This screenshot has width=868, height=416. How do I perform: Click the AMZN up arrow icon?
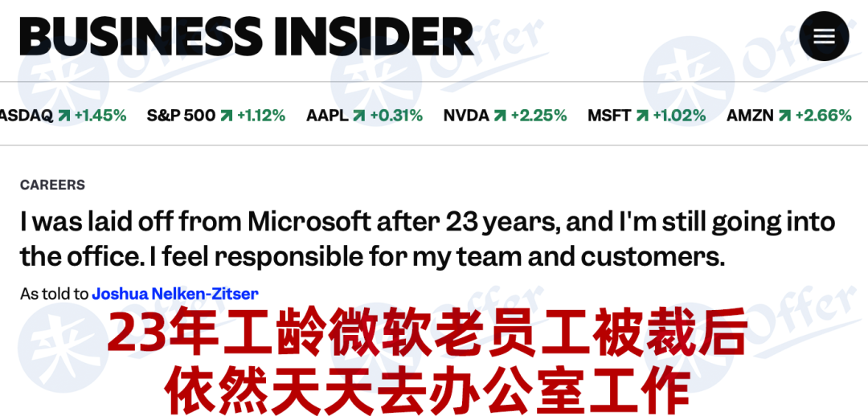(784, 116)
